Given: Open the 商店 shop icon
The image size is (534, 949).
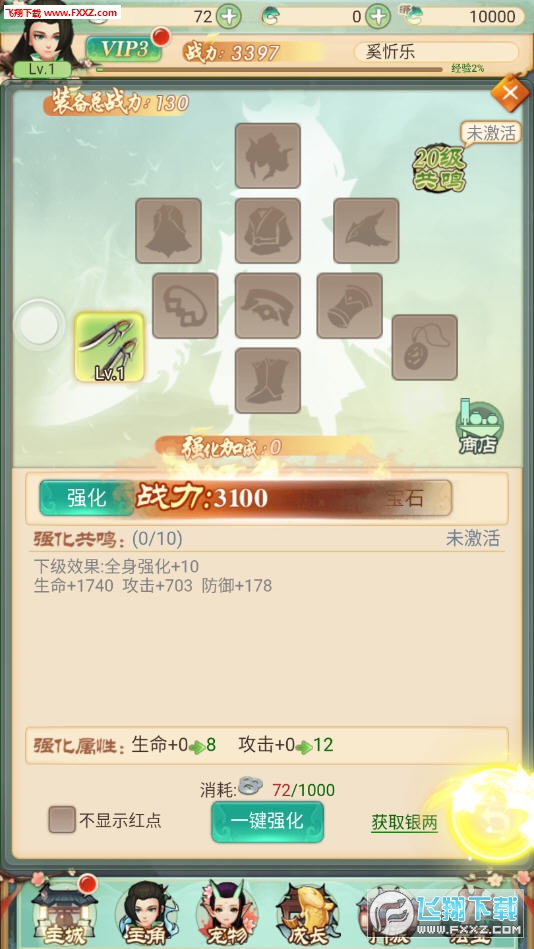Looking at the screenshot, I should (x=478, y=427).
